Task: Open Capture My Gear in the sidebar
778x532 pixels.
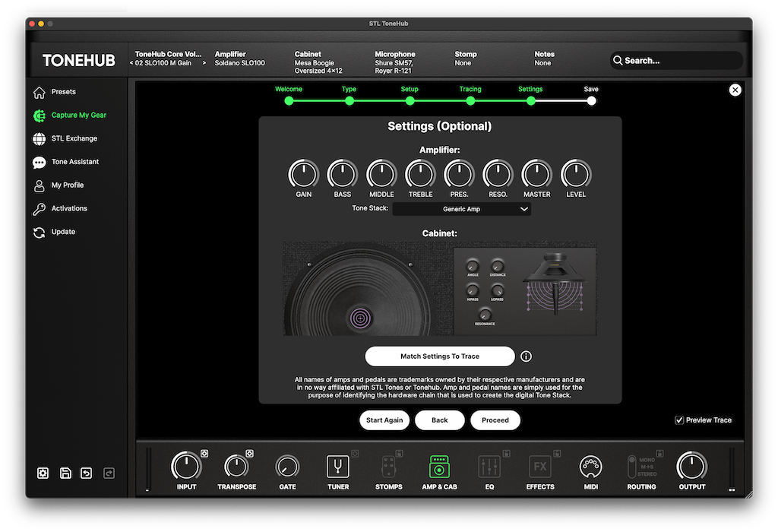Action: tap(78, 116)
